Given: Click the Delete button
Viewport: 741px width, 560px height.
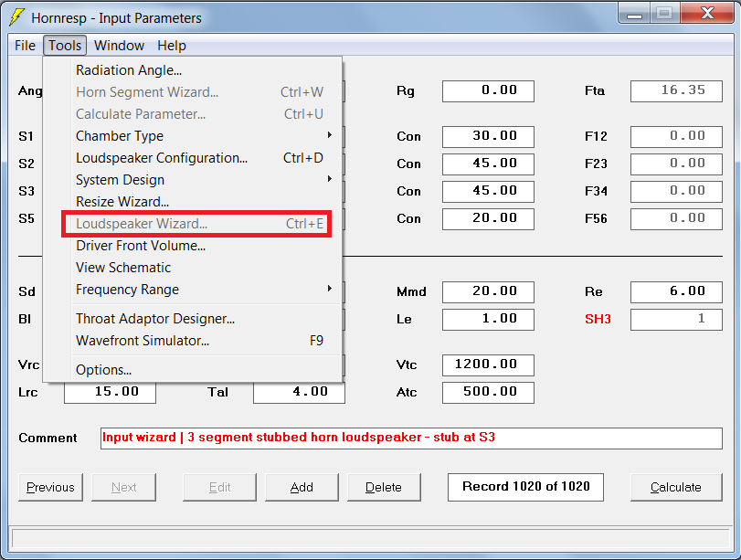Looking at the screenshot, I should pos(384,487).
